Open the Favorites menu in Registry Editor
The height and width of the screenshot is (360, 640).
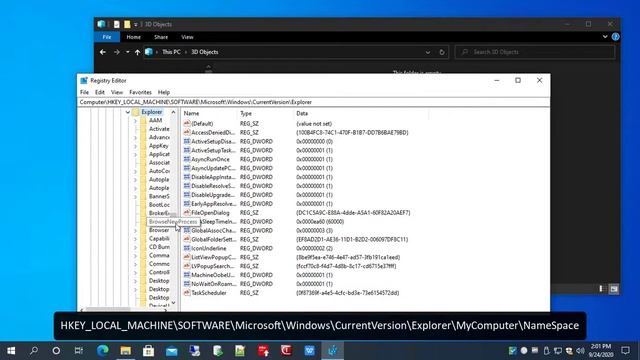(140, 92)
